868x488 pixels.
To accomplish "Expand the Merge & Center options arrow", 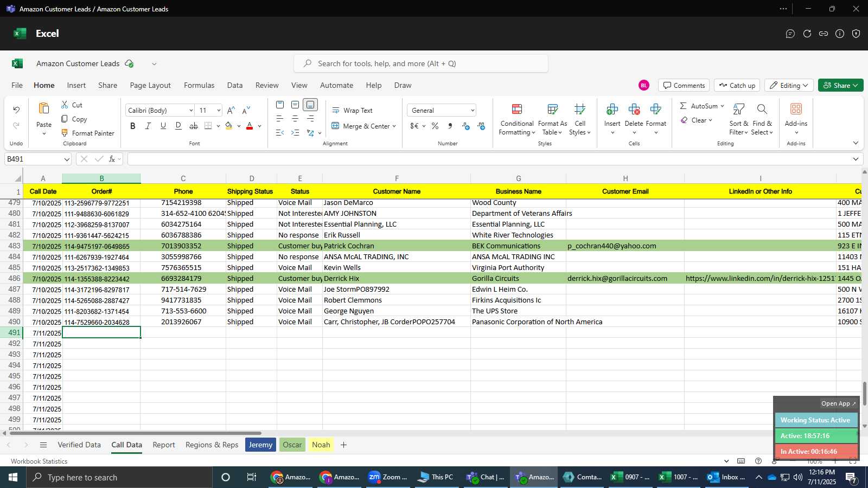I will pos(394,126).
